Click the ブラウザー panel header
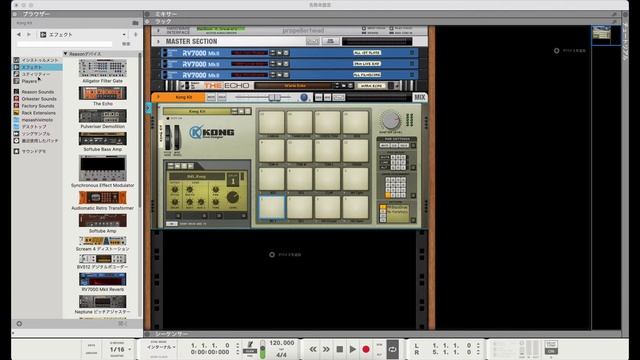640x360 pixels. coord(77,14)
